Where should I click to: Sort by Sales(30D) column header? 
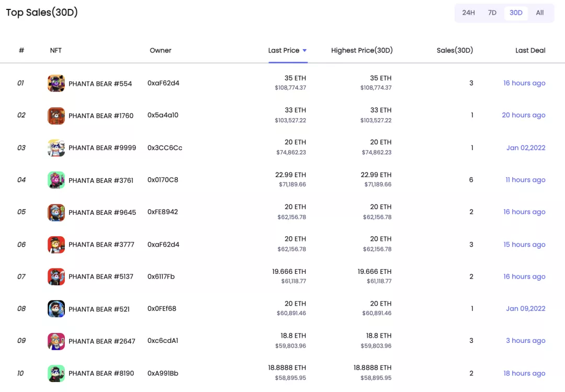pyautogui.click(x=455, y=50)
